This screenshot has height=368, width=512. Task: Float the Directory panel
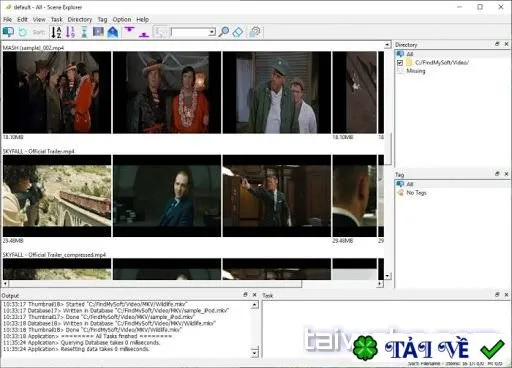(x=497, y=44)
